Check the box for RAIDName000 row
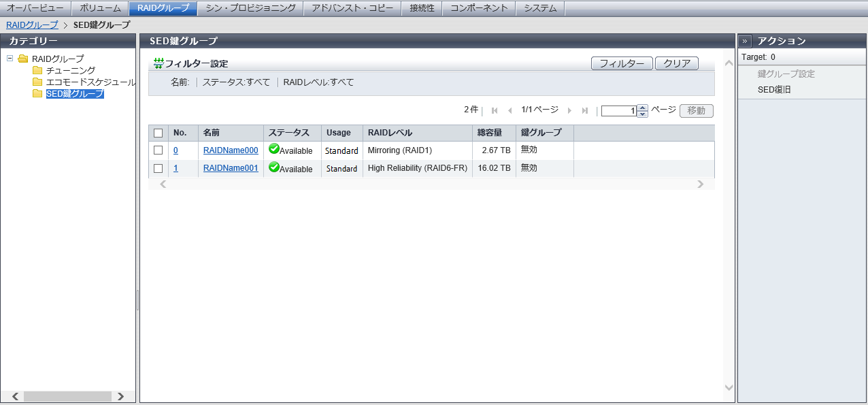Screen dimensions: 868x405 pyautogui.click(x=158, y=150)
